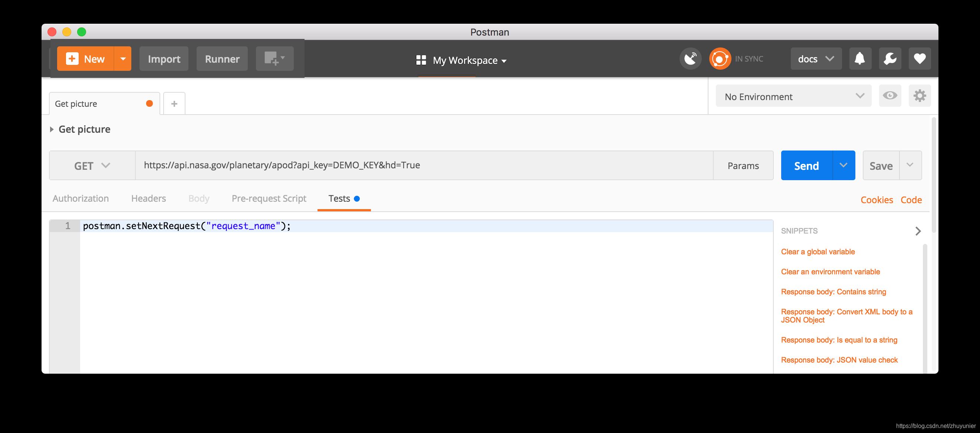Image resolution: width=980 pixels, height=433 pixels.
Task: Open the My Workspace switcher
Action: click(461, 60)
